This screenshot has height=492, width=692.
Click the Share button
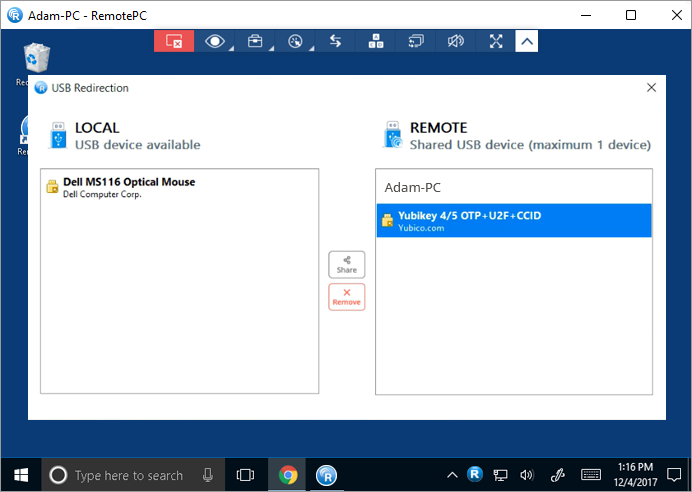point(347,265)
